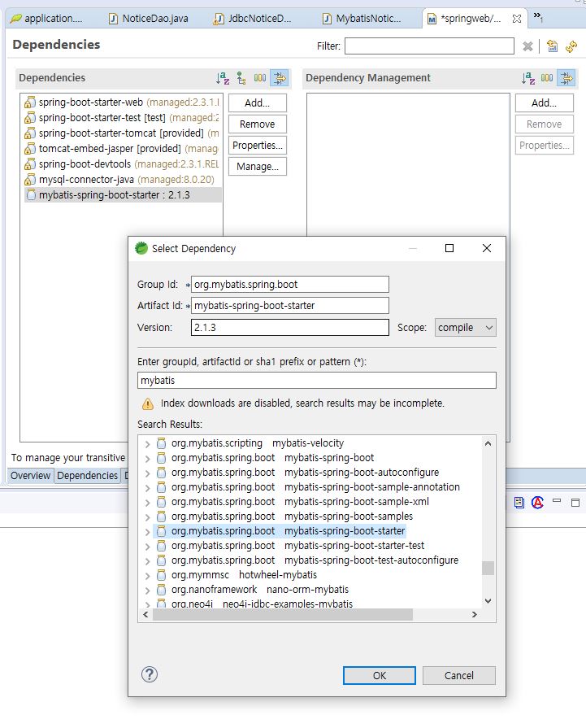Click the horizontal scrollbar in search results
The height and width of the screenshot is (728, 586).
point(283,614)
